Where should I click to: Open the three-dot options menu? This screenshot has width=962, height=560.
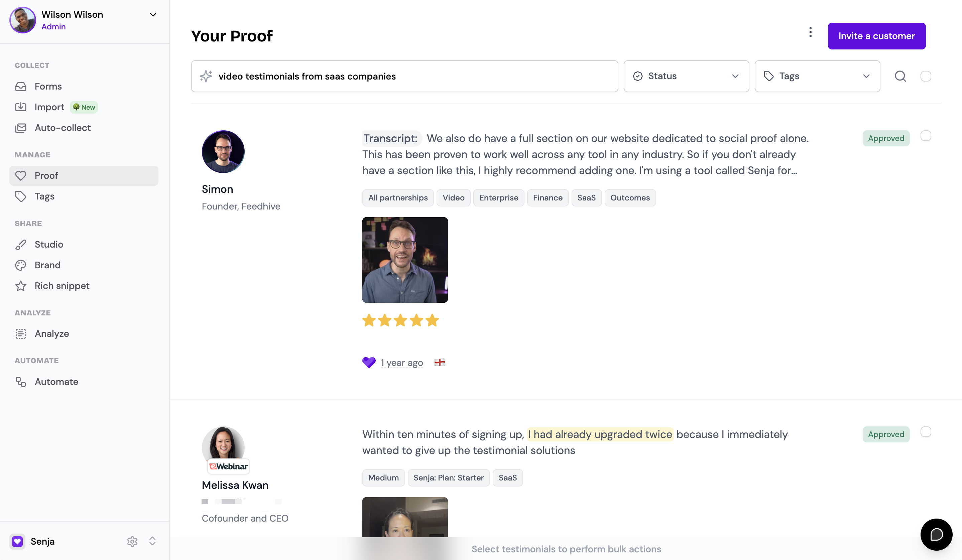[810, 32]
